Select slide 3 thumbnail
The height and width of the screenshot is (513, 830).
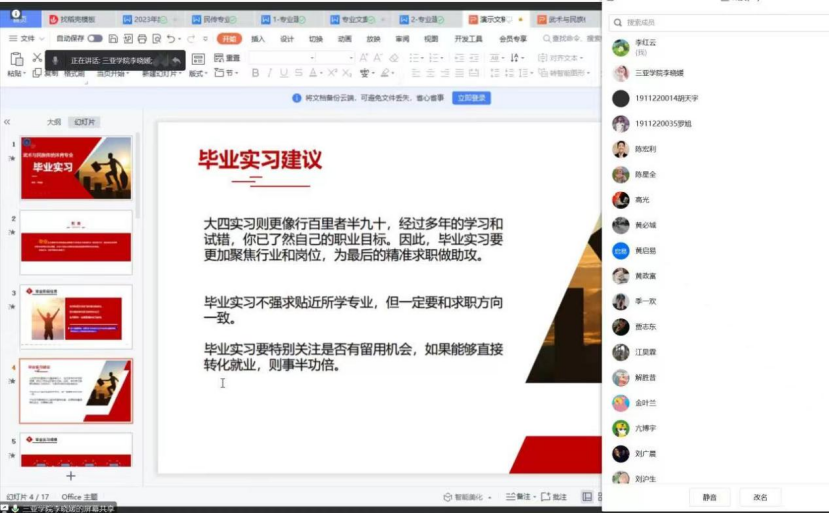click(77, 316)
